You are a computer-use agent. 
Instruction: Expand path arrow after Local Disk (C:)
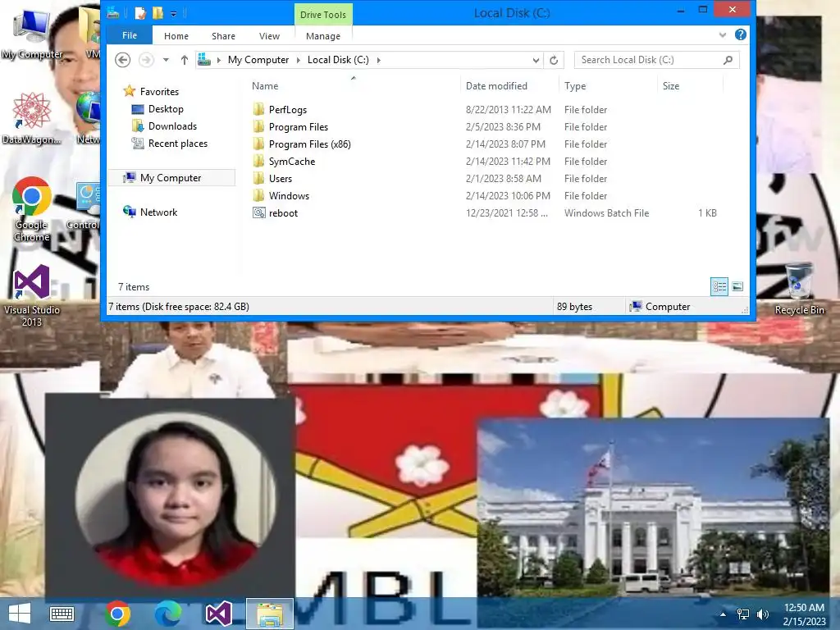coord(379,60)
